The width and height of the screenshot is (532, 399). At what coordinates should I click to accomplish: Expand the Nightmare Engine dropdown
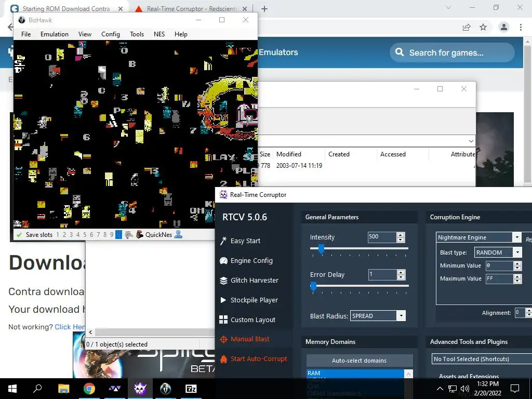[x=517, y=237]
